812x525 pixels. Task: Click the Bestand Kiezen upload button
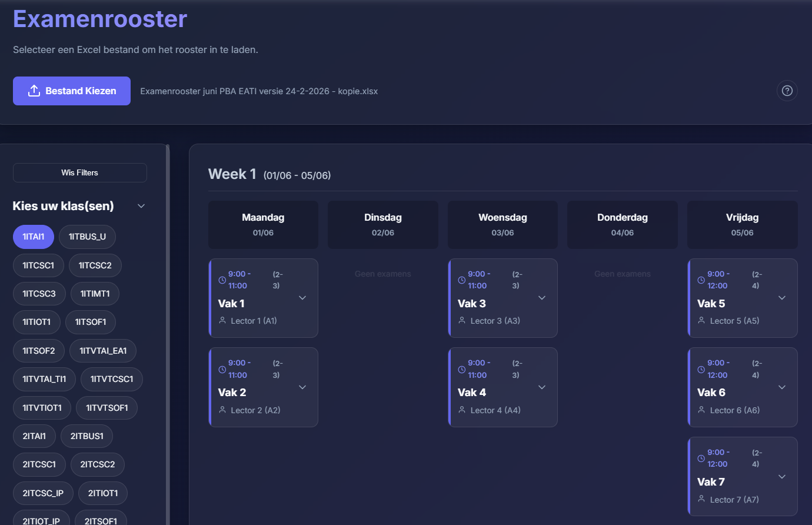(x=72, y=91)
